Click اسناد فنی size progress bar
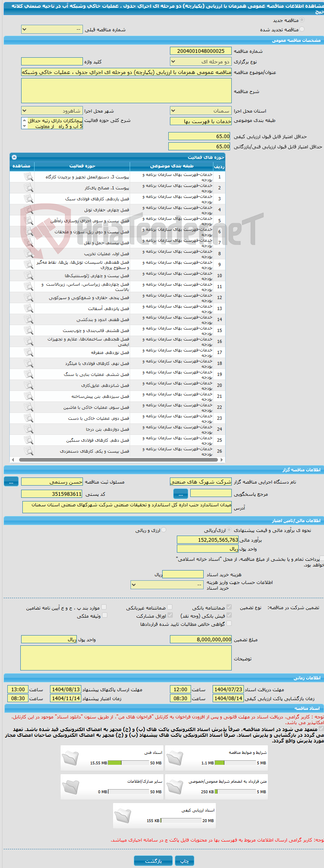324x868 pixels. pyautogui.click(x=128, y=763)
